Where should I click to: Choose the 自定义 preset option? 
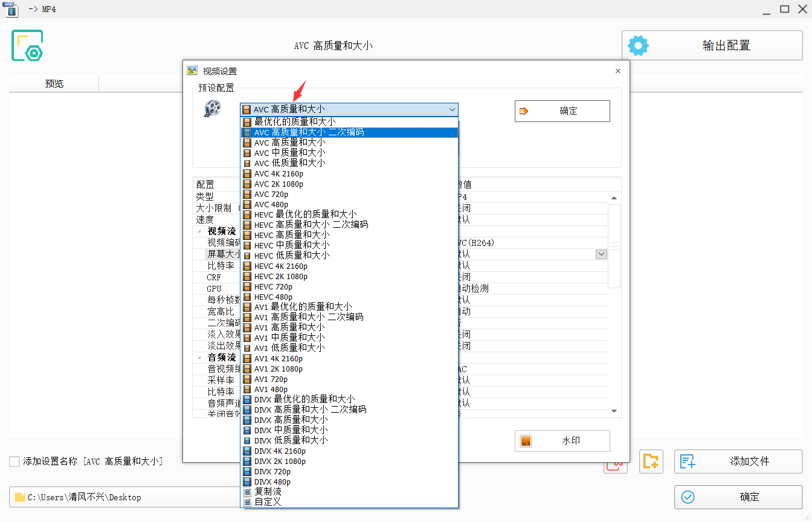[268, 502]
